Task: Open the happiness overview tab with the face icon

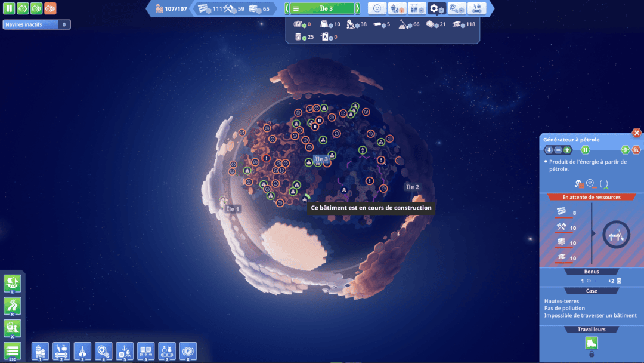Action: point(377,8)
